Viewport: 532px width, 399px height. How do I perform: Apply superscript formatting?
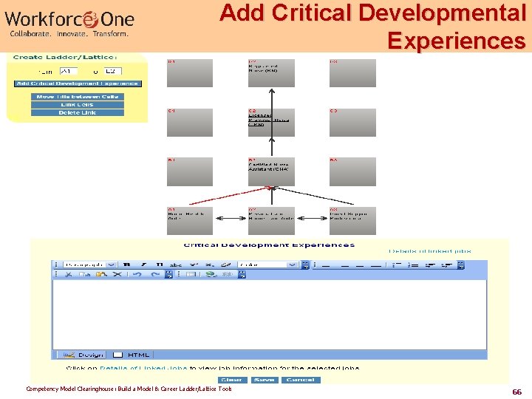tap(194, 265)
